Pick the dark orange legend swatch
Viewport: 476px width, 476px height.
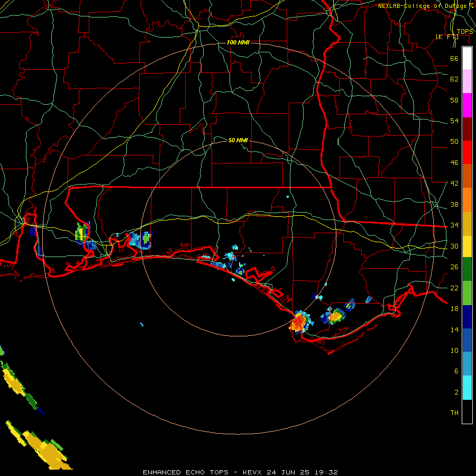tap(467, 176)
